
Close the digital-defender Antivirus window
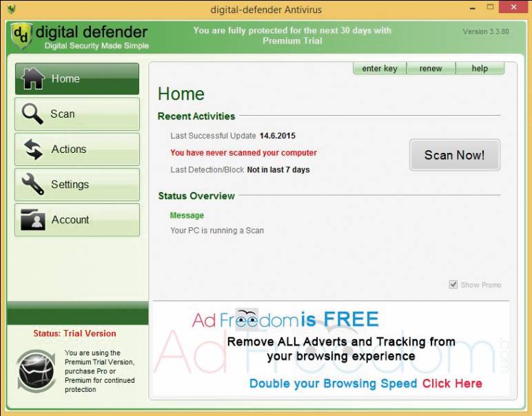point(513,7)
